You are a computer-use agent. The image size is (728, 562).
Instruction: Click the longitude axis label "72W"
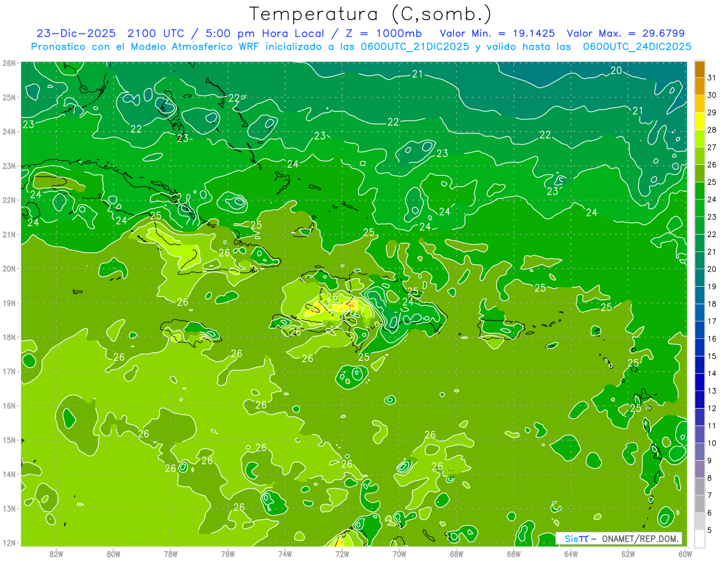click(342, 554)
